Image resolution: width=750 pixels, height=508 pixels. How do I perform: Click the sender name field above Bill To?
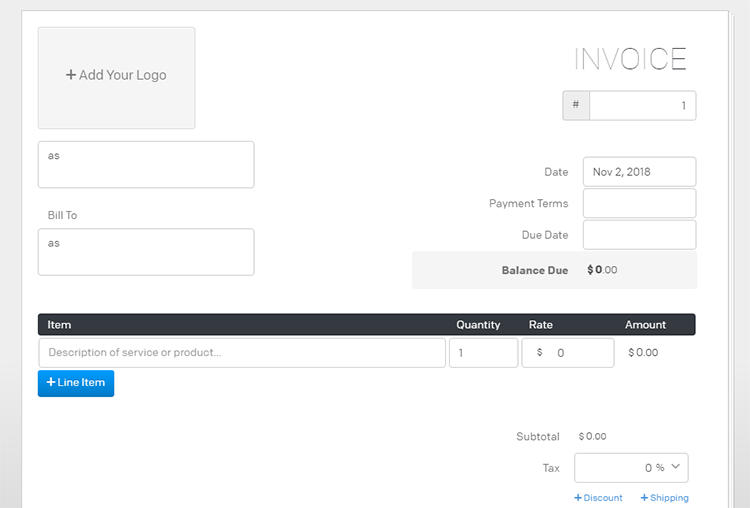146,164
